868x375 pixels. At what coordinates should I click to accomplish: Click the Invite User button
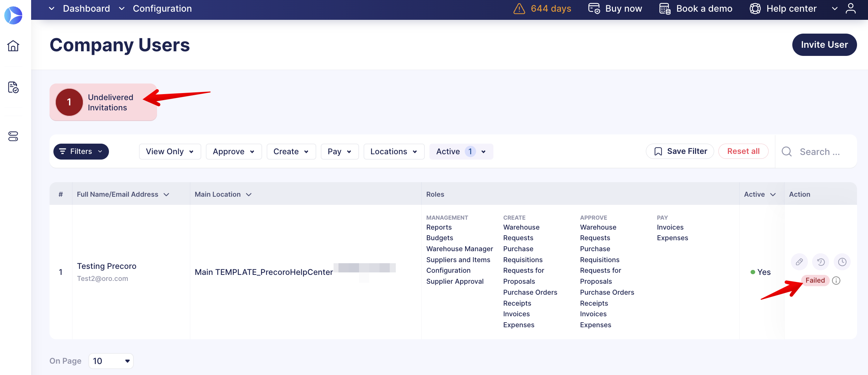pos(824,45)
